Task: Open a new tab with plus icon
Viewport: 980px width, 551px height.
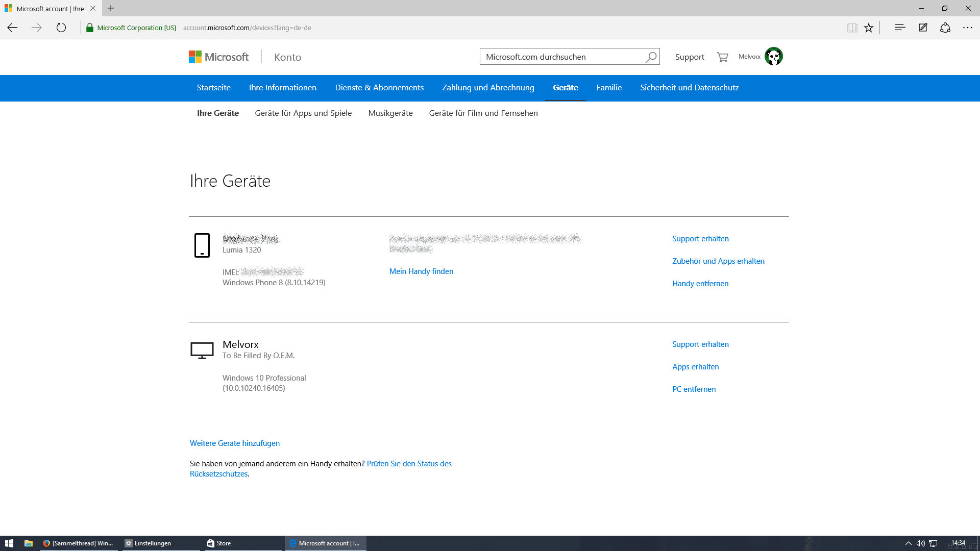Action: tap(111, 8)
